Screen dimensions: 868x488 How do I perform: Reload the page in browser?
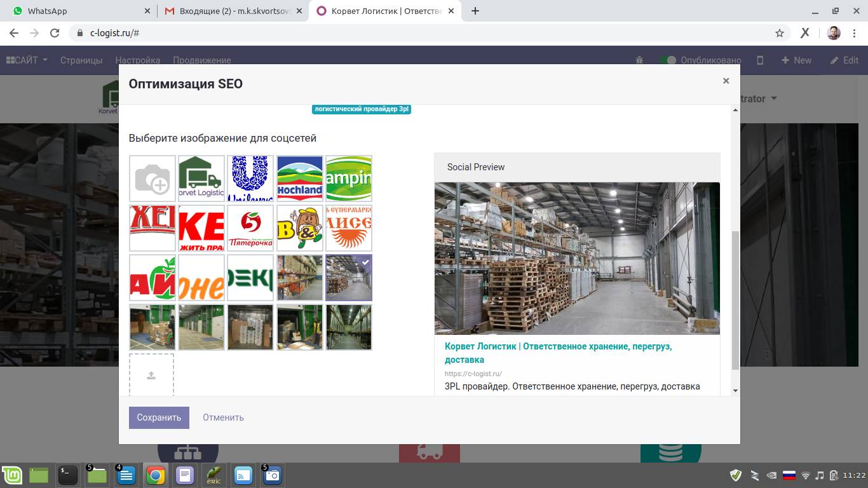(x=55, y=33)
